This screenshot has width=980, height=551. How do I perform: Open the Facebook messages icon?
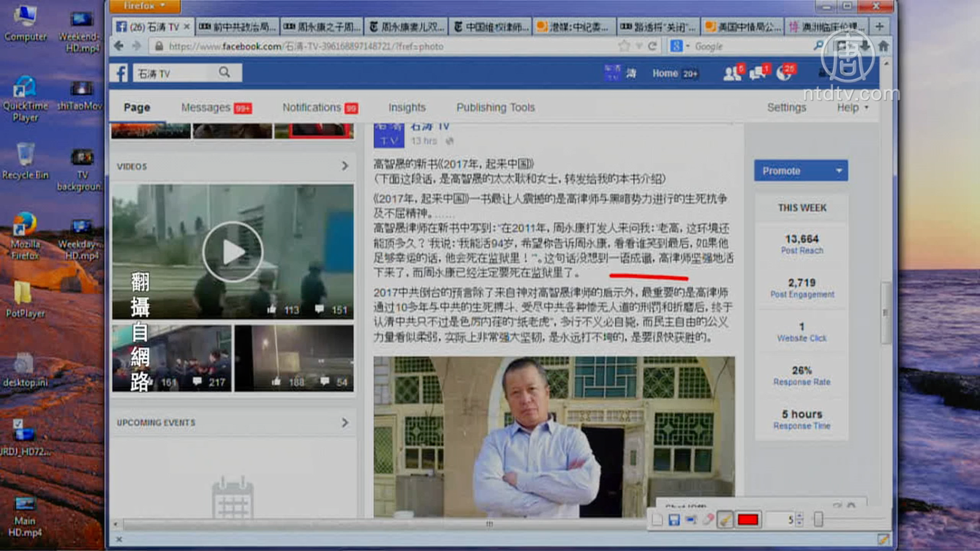(x=758, y=73)
